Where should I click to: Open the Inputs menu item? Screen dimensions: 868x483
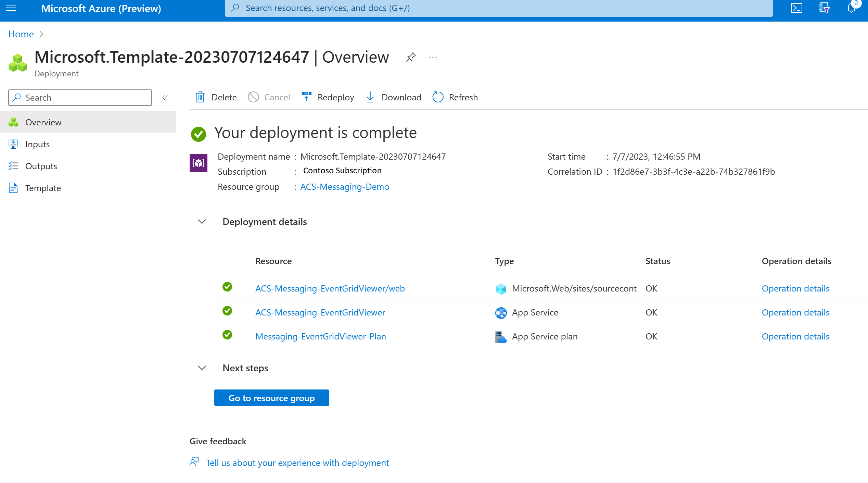tap(37, 144)
